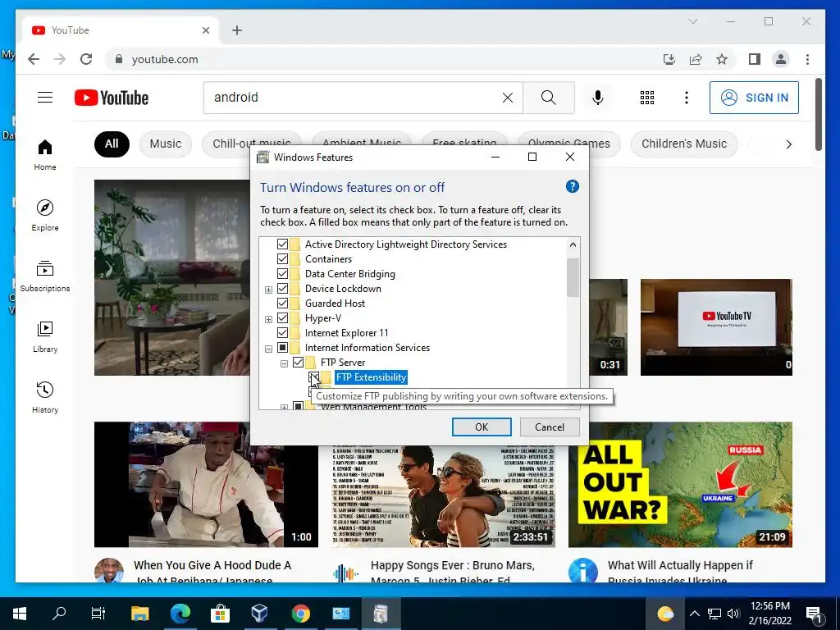Clear the android search text
Viewport: 840px width, 630px height.
(507, 98)
